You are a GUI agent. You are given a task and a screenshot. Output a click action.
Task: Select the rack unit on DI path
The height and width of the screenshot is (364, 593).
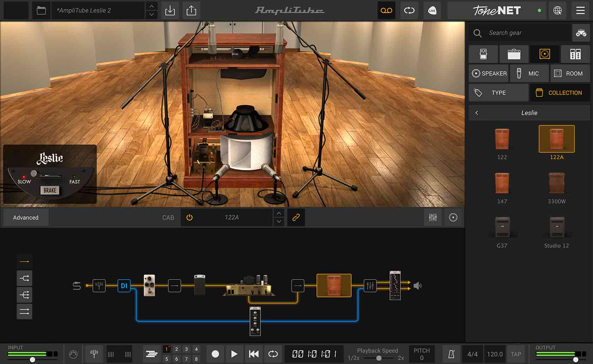click(x=255, y=321)
